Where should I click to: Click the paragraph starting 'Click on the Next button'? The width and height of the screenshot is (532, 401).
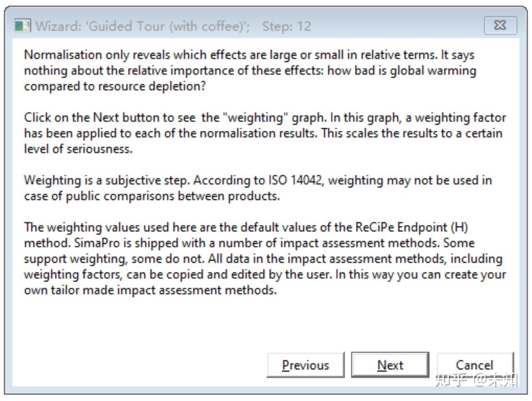pos(265,133)
